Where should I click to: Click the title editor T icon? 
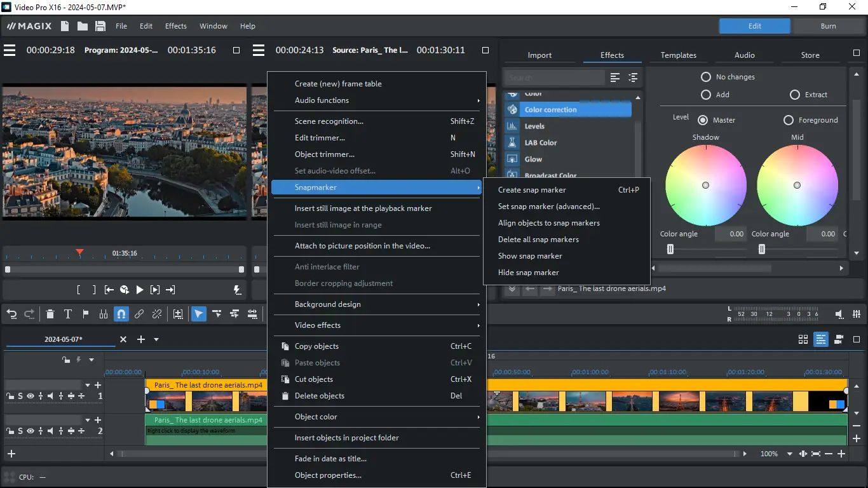(68, 314)
